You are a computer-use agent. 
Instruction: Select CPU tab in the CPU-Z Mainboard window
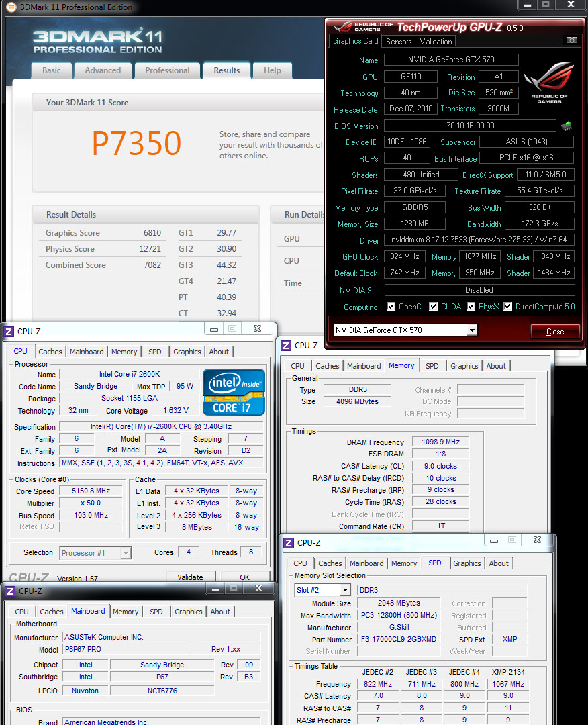coord(21,612)
